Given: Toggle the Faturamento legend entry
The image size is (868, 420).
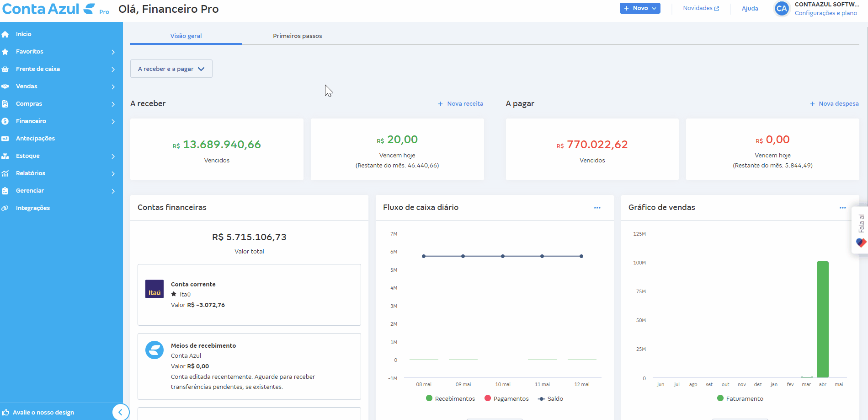Looking at the screenshot, I should (740, 398).
